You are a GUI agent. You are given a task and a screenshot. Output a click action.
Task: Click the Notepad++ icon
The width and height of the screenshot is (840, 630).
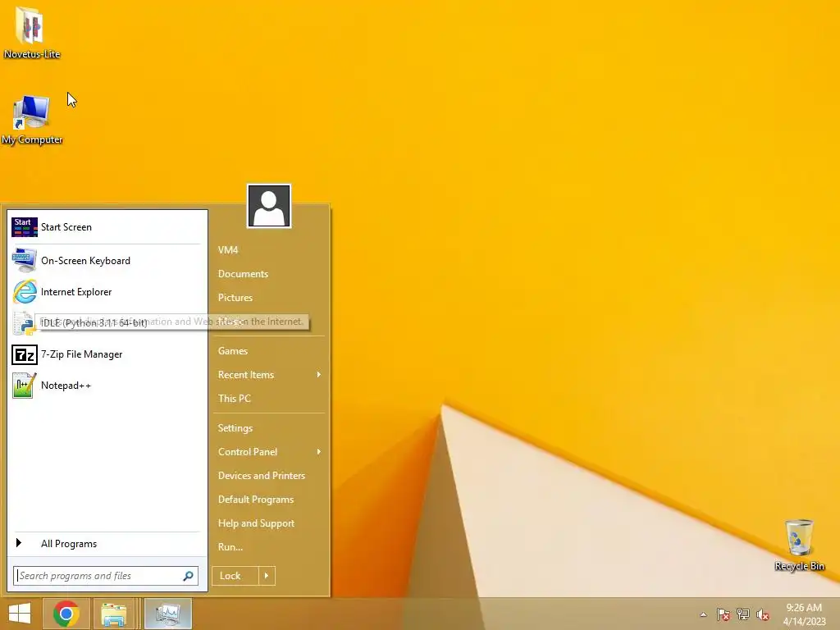pyautogui.click(x=24, y=386)
